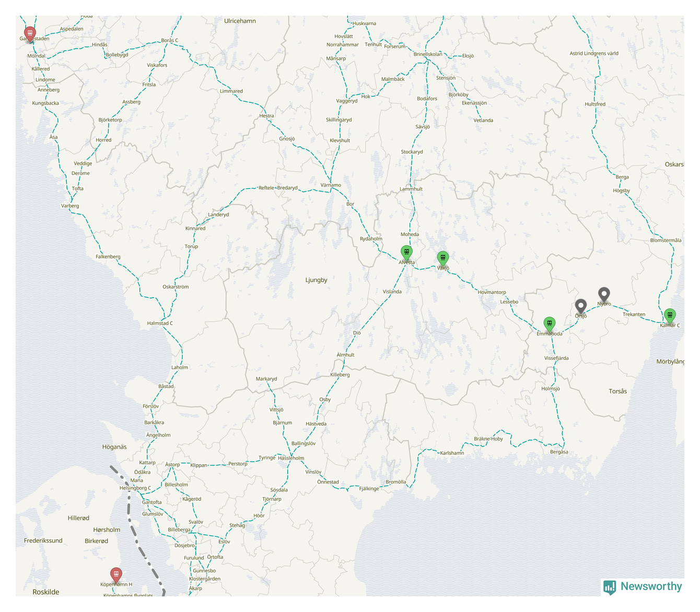This screenshot has width=700, height=612.
Task: Select the Värnamo label on the map
Action: (x=331, y=185)
